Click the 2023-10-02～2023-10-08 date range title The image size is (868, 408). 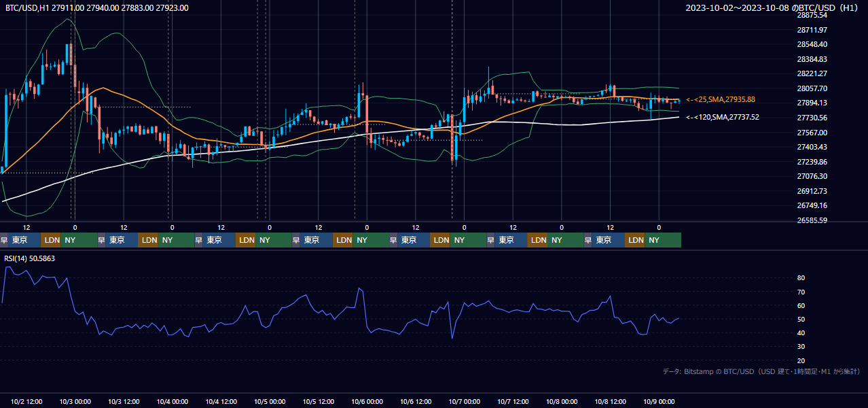tap(774, 7)
